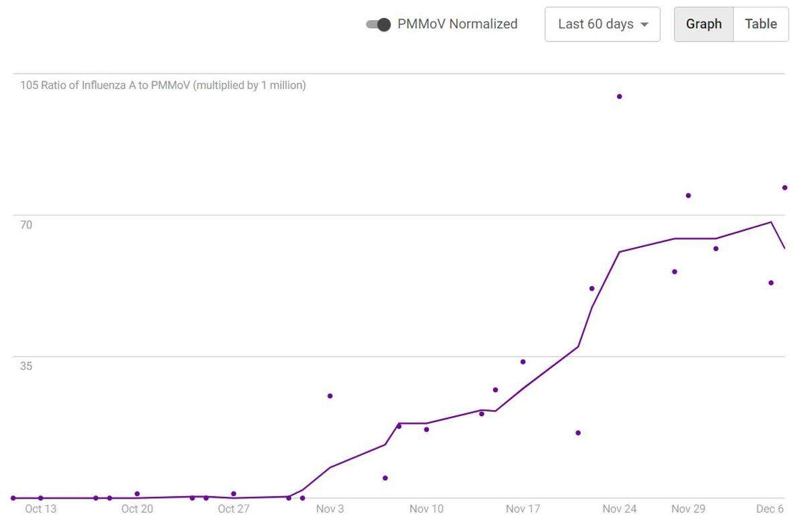804x532 pixels.
Task: Click the Ratio of Influenza A axis title
Action: [163, 86]
